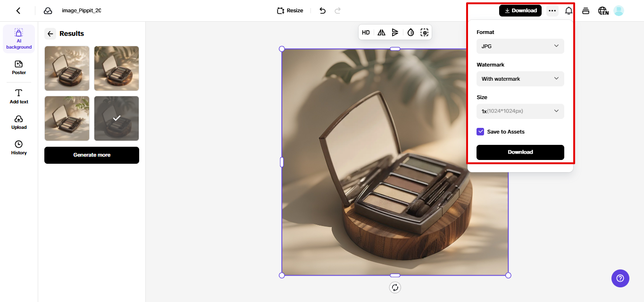Open the opacity adjustment icon
Viewport: 644px width, 302px height.
point(410,32)
